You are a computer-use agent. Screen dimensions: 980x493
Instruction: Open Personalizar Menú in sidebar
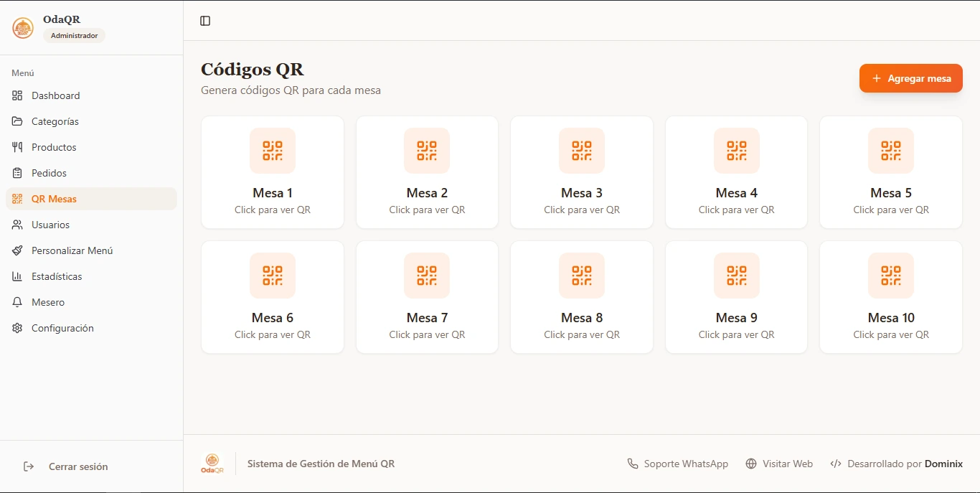tap(91, 250)
